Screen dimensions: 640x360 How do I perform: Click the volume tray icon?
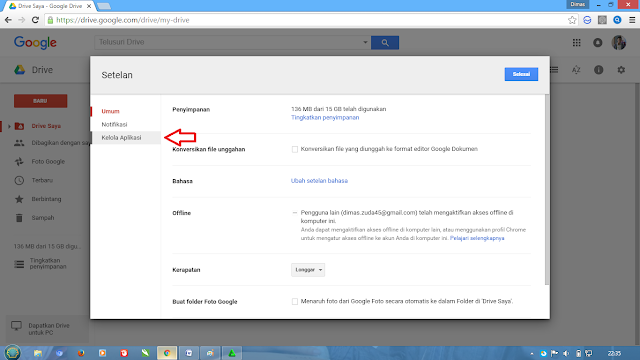[566, 353]
